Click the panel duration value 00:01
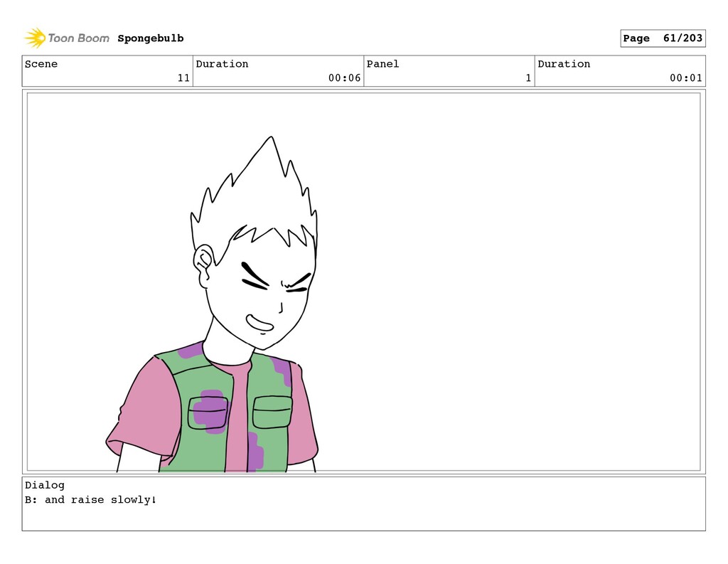 pyautogui.click(x=686, y=78)
